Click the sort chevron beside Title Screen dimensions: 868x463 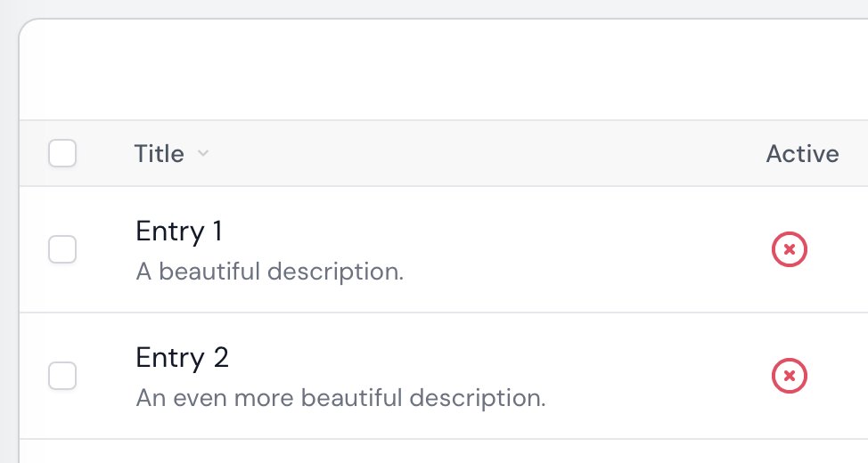(203, 153)
